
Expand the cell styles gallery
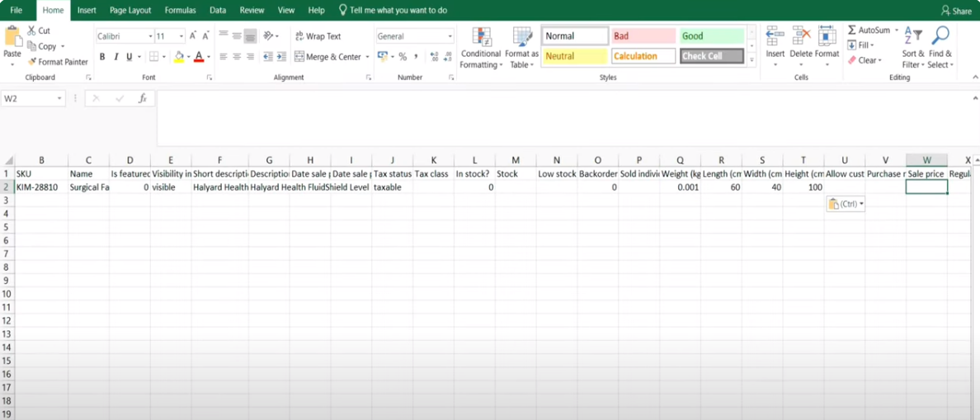pos(751,60)
